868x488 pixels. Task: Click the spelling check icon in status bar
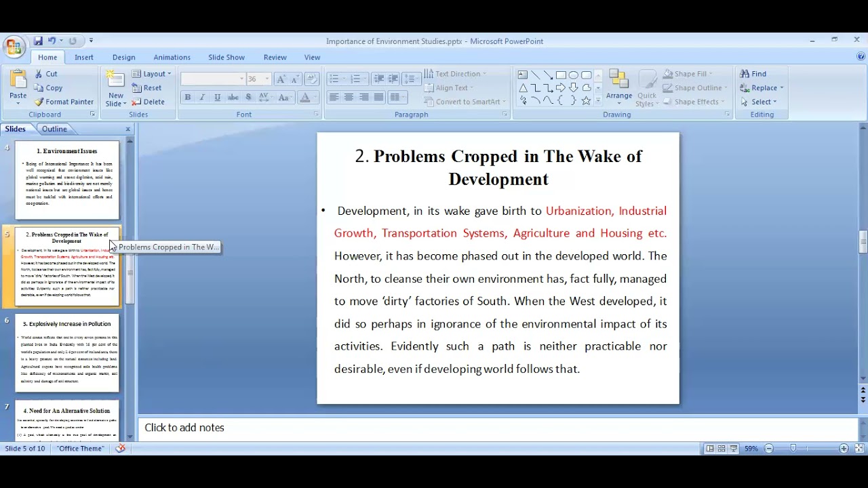coord(120,448)
